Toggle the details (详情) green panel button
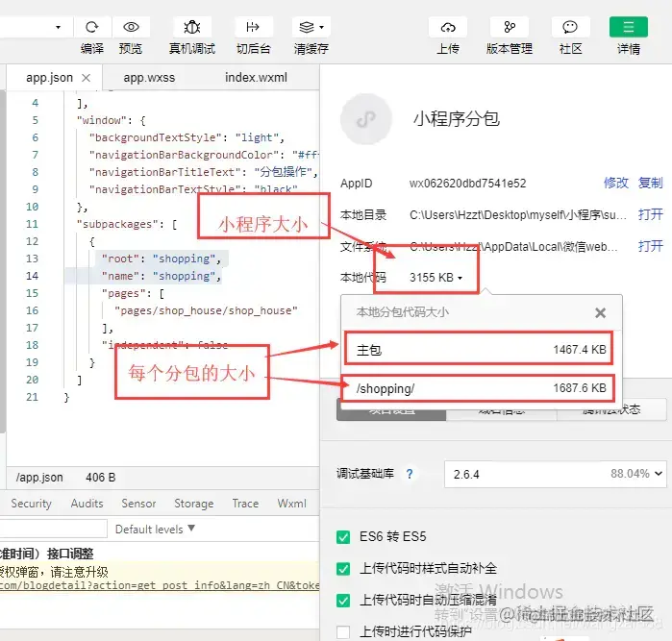672x641 pixels. [x=629, y=27]
